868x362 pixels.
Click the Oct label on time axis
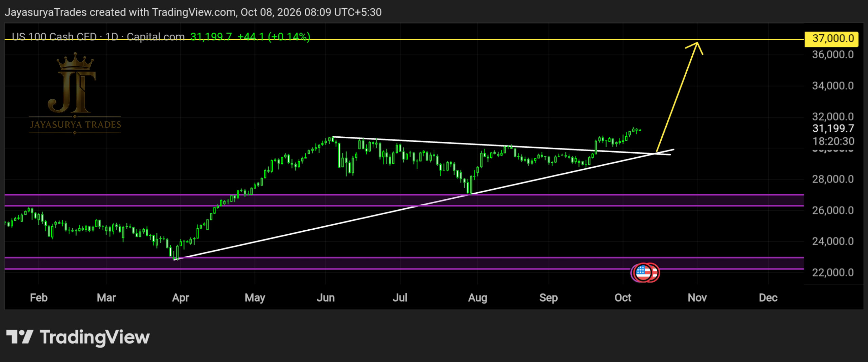[x=623, y=298]
